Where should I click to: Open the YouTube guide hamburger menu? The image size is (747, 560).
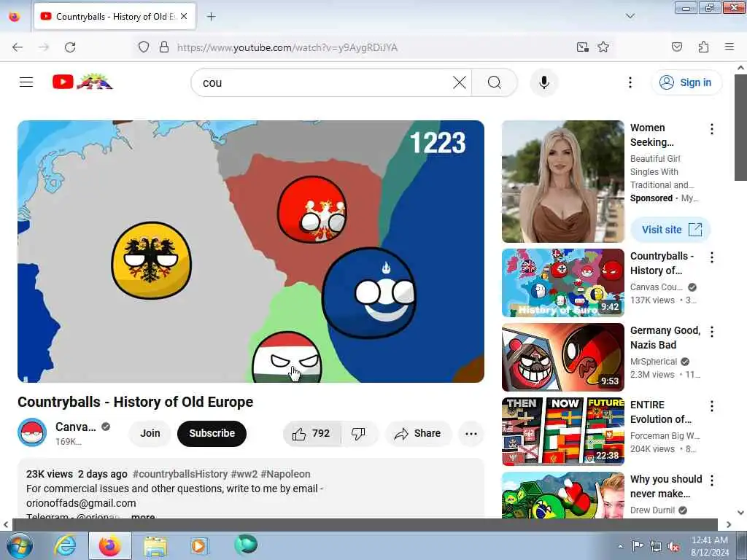(x=26, y=82)
